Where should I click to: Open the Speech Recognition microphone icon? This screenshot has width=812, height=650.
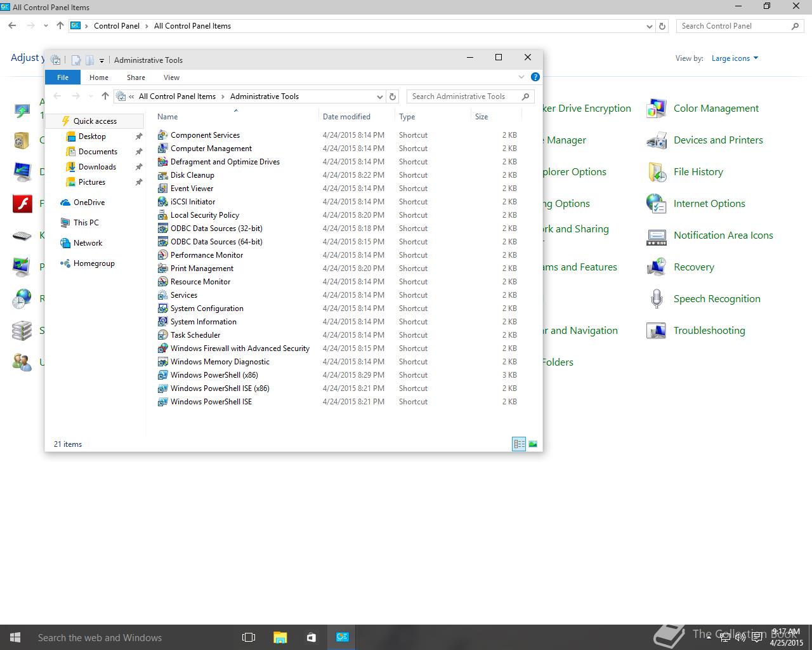point(657,299)
